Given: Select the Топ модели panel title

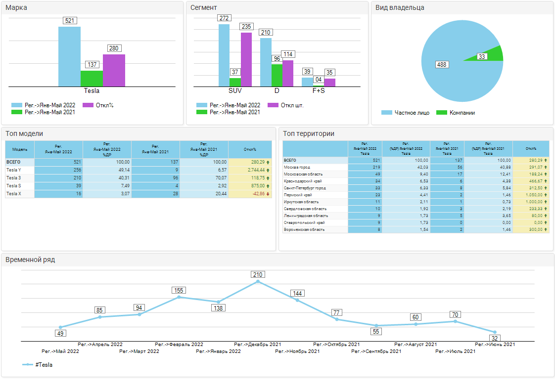Looking at the screenshot, I should coord(24,133).
